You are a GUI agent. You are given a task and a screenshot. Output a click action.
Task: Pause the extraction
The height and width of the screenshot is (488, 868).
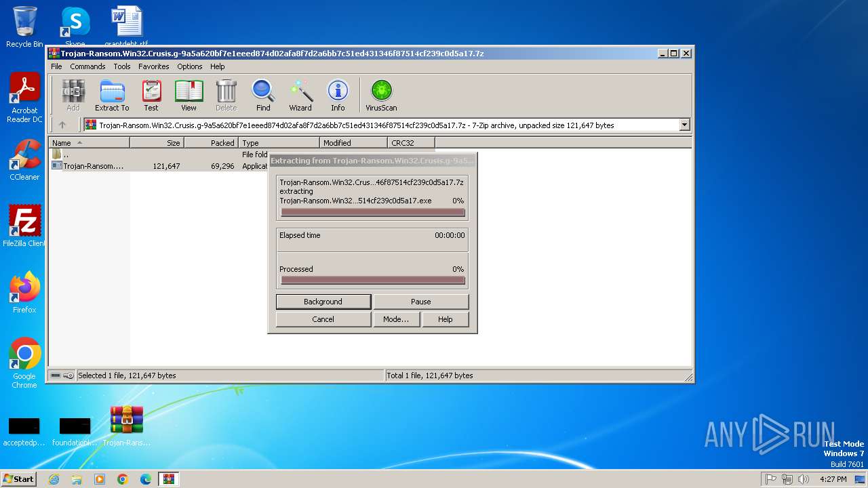(x=421, y=302)
